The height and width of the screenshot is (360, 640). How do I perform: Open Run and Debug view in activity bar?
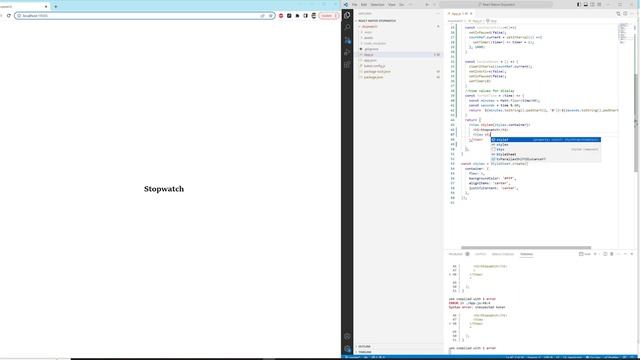[347, 52]
